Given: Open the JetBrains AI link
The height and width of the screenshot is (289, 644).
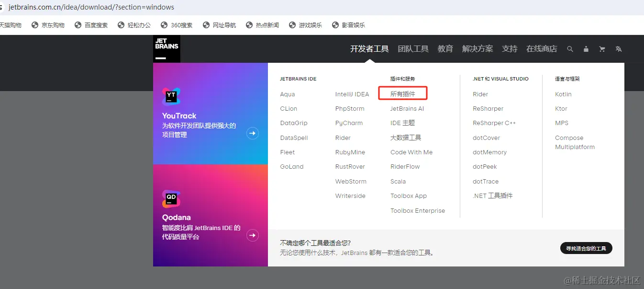Looking at the screenshot, I should tap(407, 109).
